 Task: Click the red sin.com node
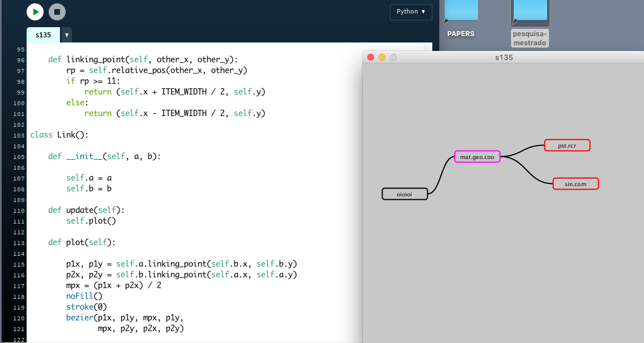click(x=575, y=184)
